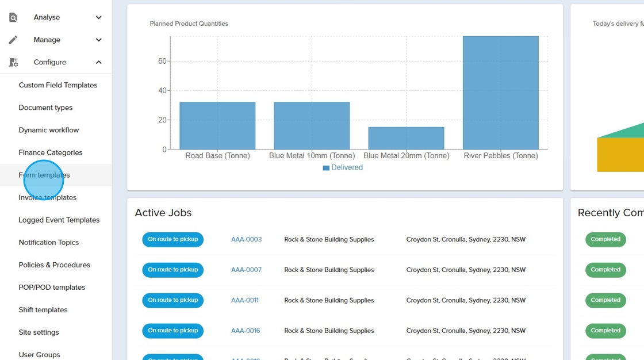Click the Analyse magnifier icon

(13, 17)
